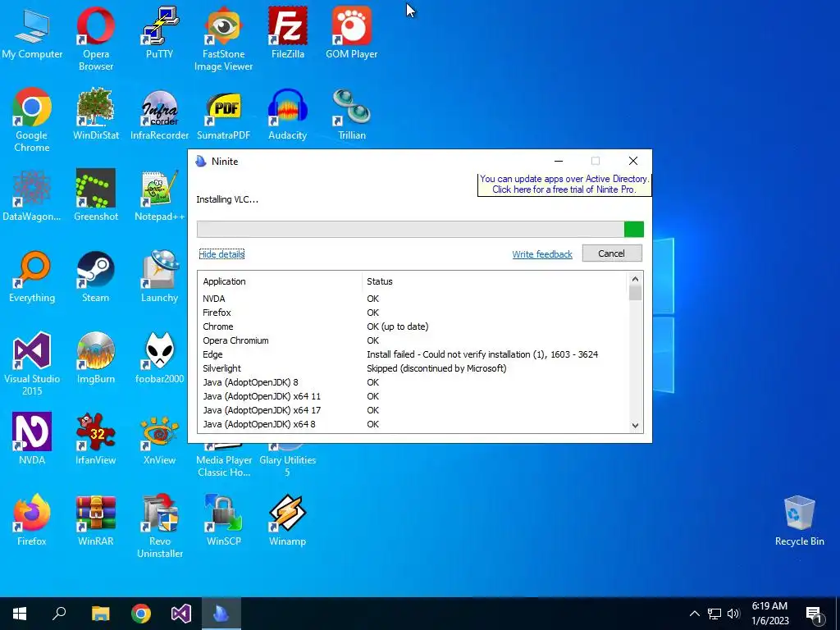Select FastStone Image Viewer shortcut
The height and width of the screenshot is (630, 840).
223,39
